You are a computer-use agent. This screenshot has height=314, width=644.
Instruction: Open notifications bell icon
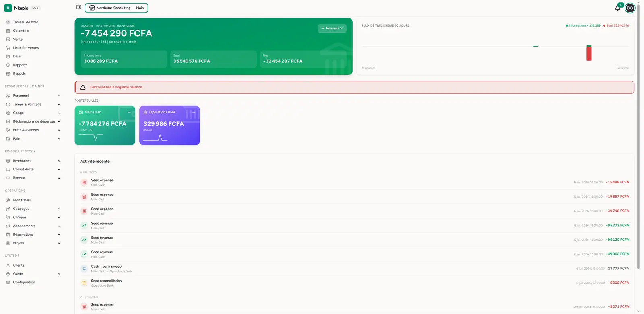click(x=618, y=8)
